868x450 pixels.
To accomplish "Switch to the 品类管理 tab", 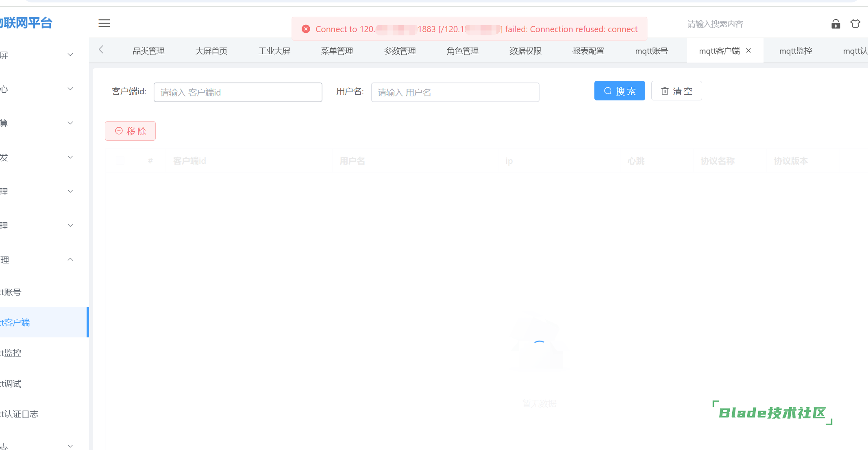I will pyautogui.click(x=149, y=51).
